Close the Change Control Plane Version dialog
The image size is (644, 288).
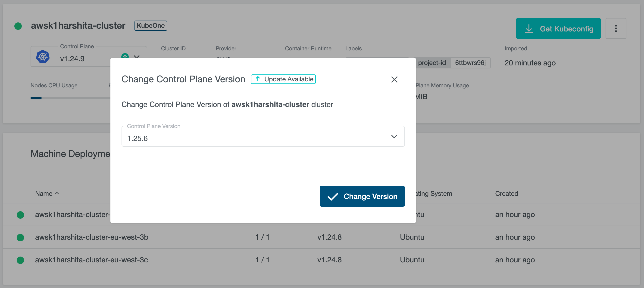tap(394, 79)
